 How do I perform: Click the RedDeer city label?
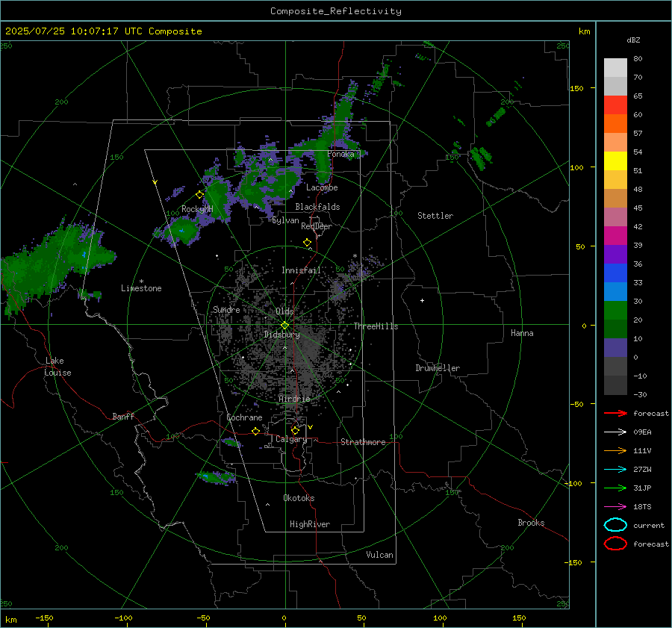pos(317,226)
